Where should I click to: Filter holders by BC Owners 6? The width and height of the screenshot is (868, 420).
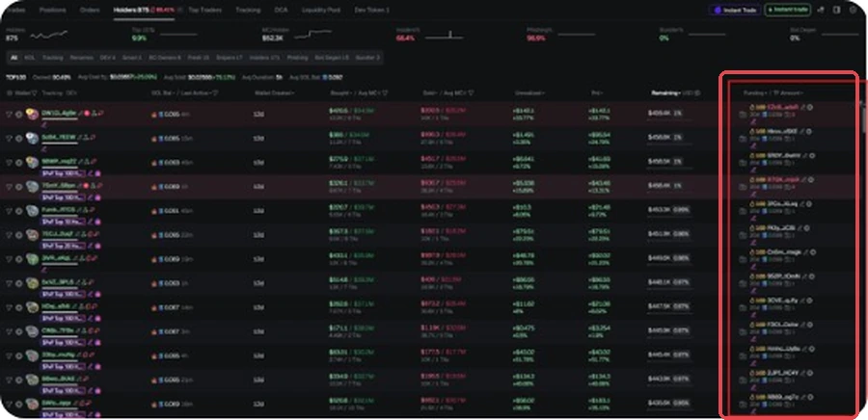(x=164, y=58)
